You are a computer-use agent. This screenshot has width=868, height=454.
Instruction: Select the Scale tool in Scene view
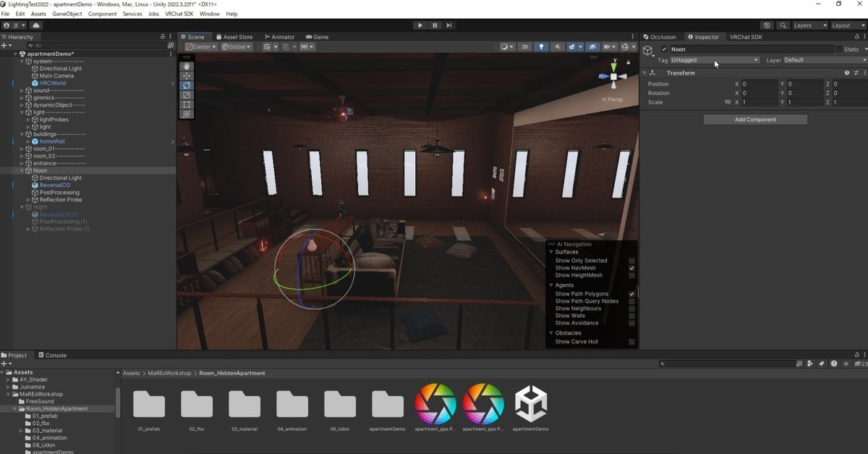point(187,95)
